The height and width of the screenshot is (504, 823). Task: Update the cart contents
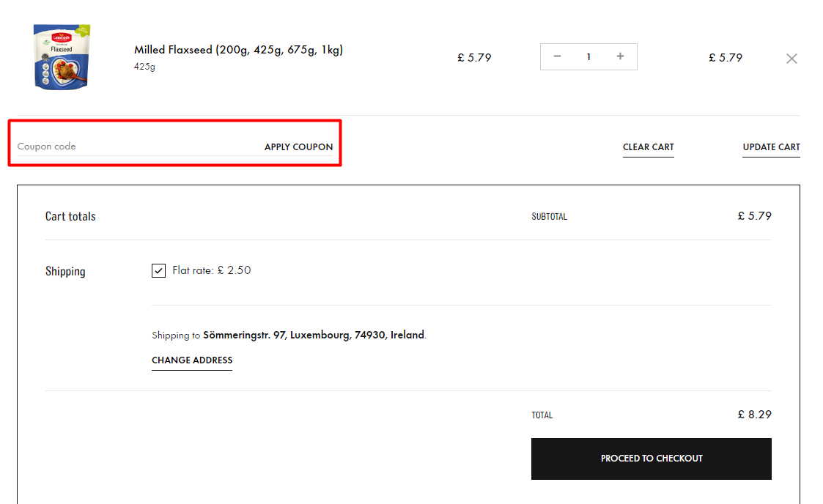pos(771,147)
